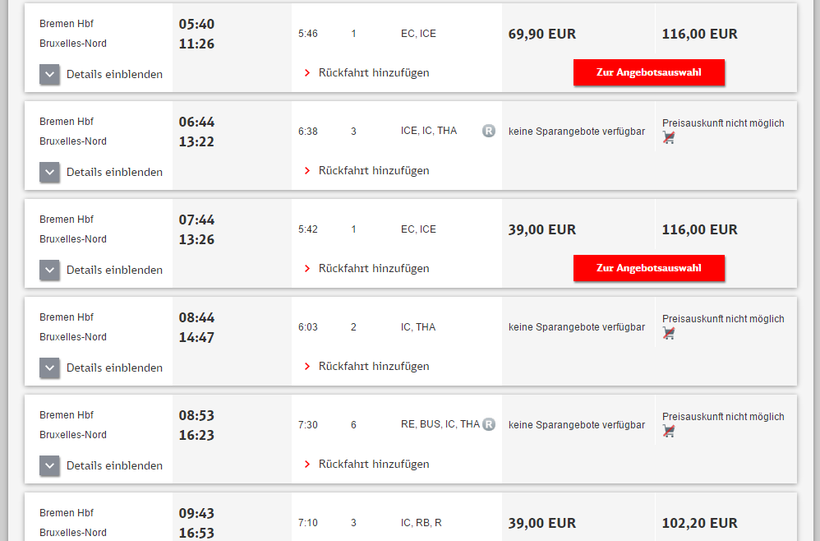The height and width of the screenshot is (541, 820).
Task: Select 69,90 EUR saver fare price
Action: [x=542, y=34]
